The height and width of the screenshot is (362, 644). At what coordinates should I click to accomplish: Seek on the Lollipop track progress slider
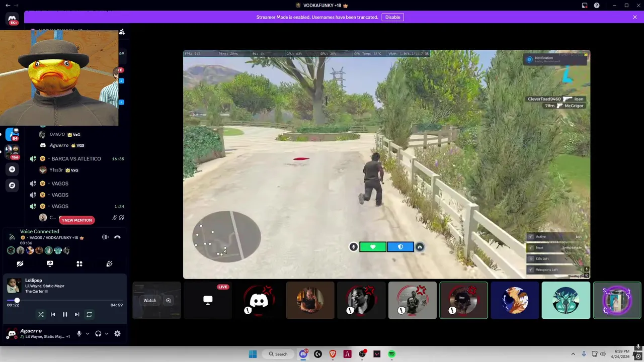[x=65, y=300]
